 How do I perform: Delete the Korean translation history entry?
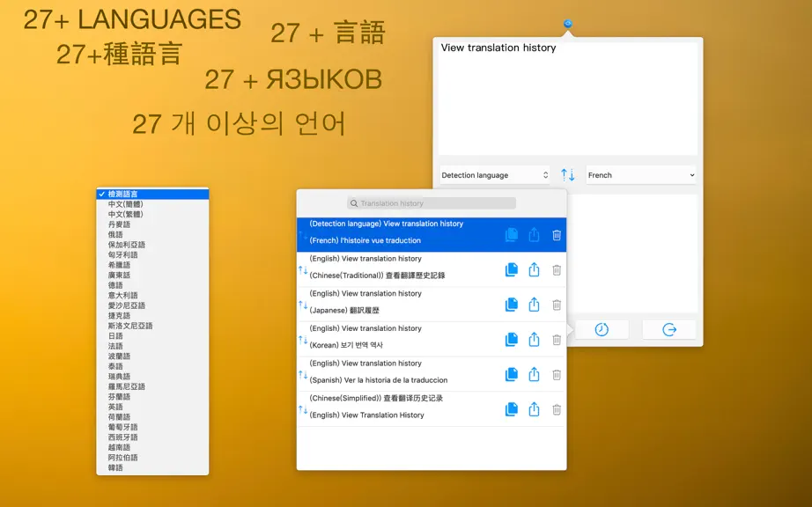557,340
